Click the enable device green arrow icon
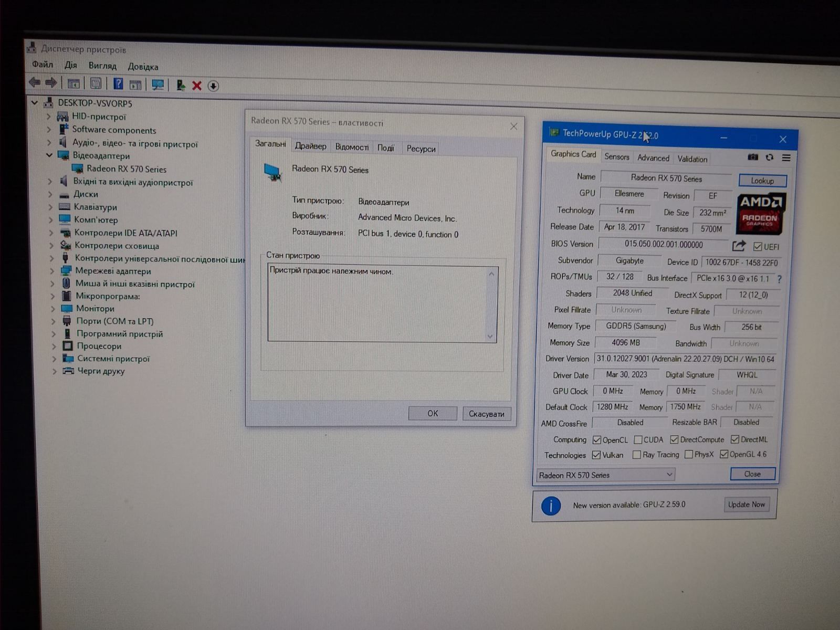The height and width of the screenshot is (630, 840). [181, 85]
